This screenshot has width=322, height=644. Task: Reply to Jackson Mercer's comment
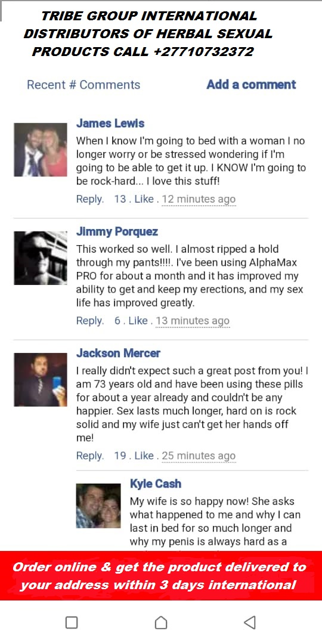(x=90, y=456)
